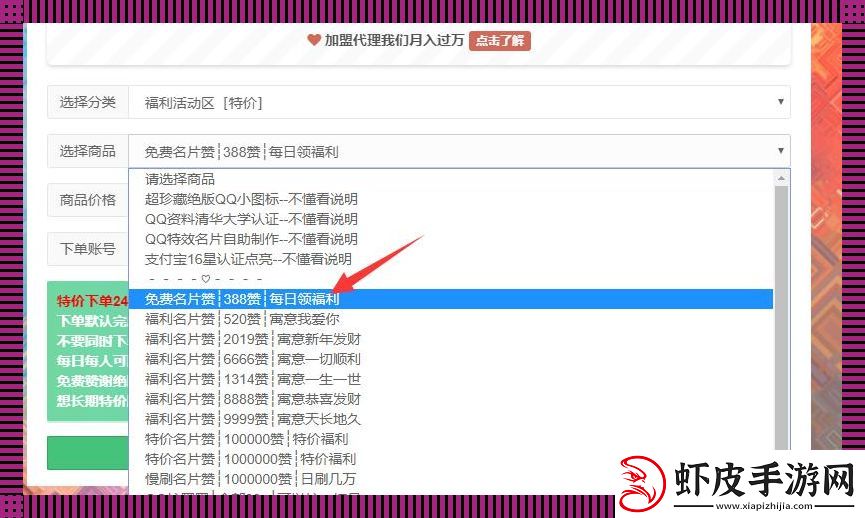Viewport: 865px width, 518px height.
Task: Select QQ特效名片自助制作 option
Action: pos(451,239)
